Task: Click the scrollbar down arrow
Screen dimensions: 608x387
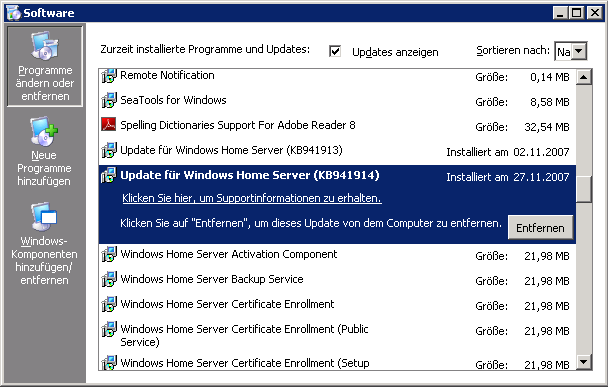Action: [x=584, y=362]
